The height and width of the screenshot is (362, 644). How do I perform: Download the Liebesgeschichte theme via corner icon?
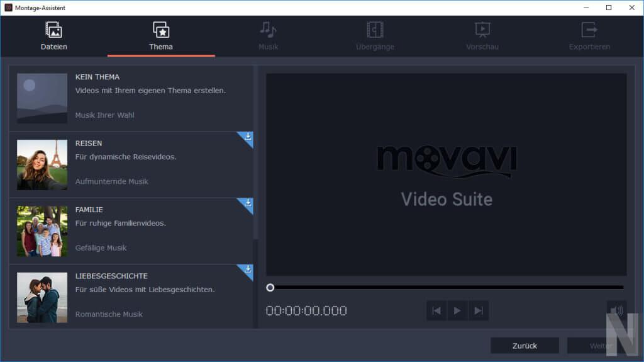(247, 269)
